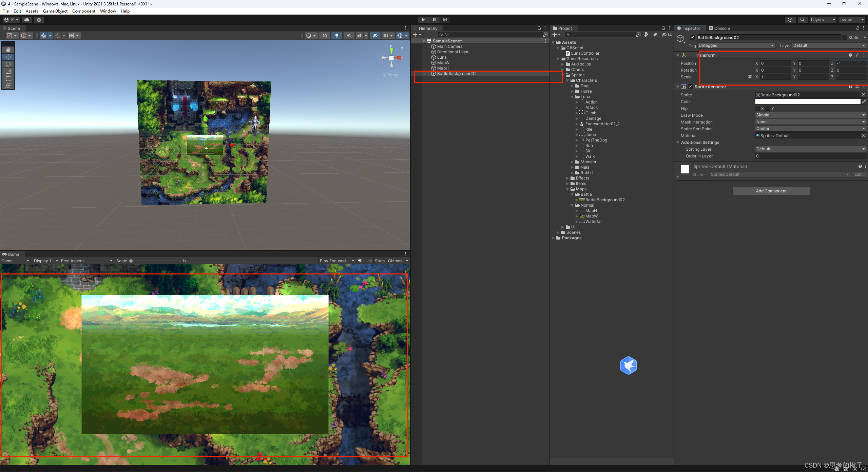Select the Hand tool in Scene
The width and height of the screenshot is (868, 472).
pos(8,50)
